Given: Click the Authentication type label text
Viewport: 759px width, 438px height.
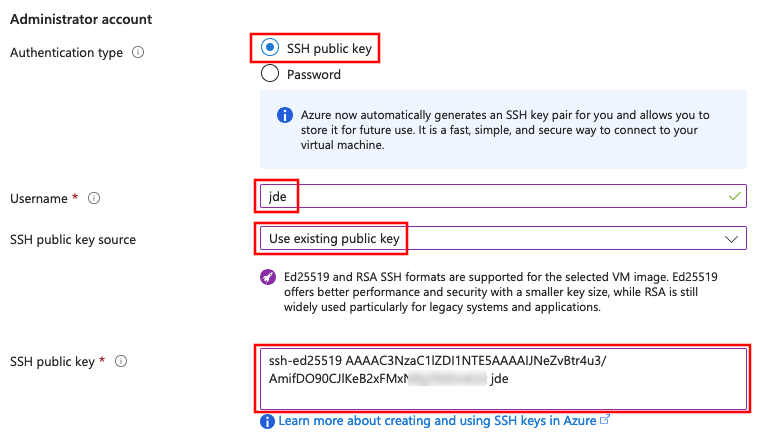Looking at the screenshot, I should 66,52.
